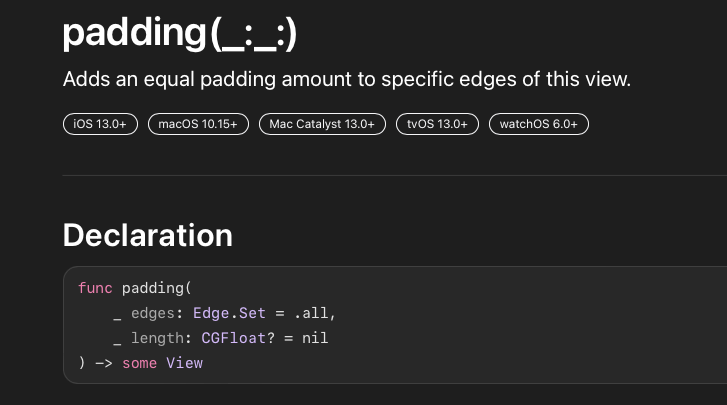Select the Mac Catalyst 13.0+ badge
Viewport: 727px width, 405px height.
tap(322, 124)
